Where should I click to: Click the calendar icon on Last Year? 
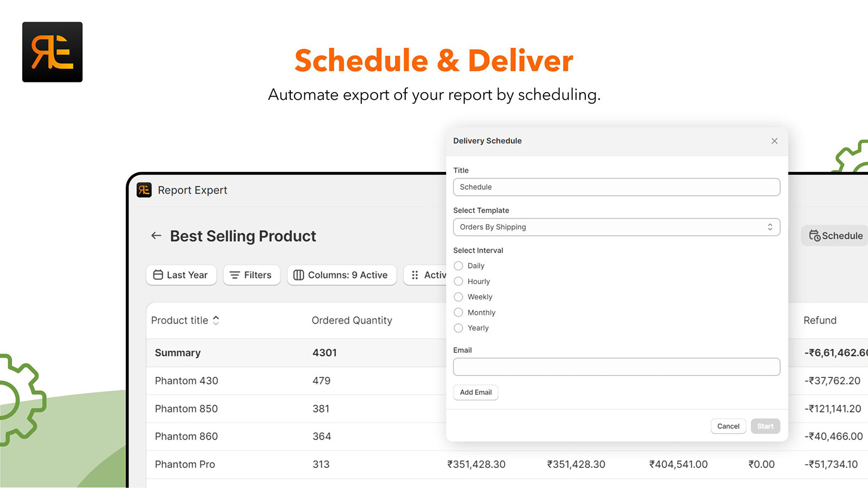(x=158, y=275)
